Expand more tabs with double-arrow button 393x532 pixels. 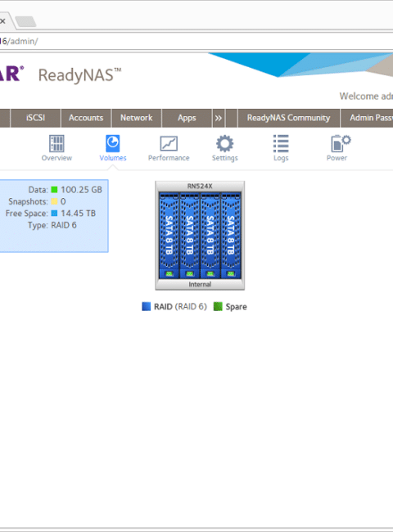pyautogui.click(x=219, y=118)
